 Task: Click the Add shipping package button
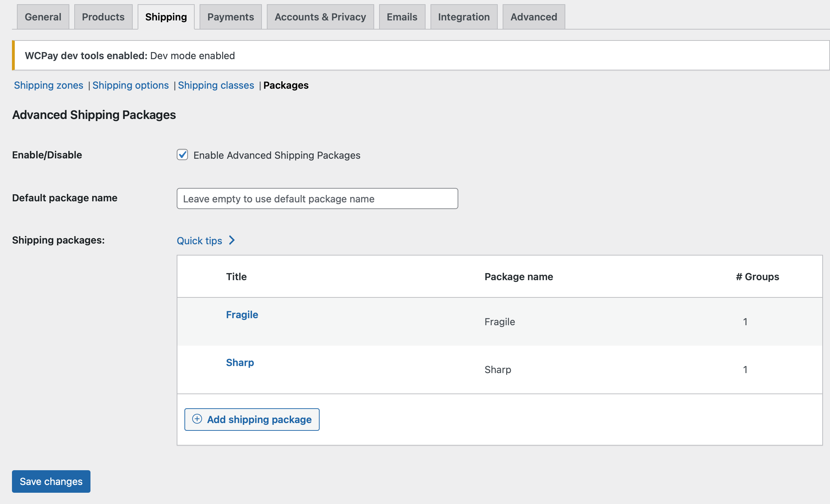pyautogui.click(x=252, y=420)
